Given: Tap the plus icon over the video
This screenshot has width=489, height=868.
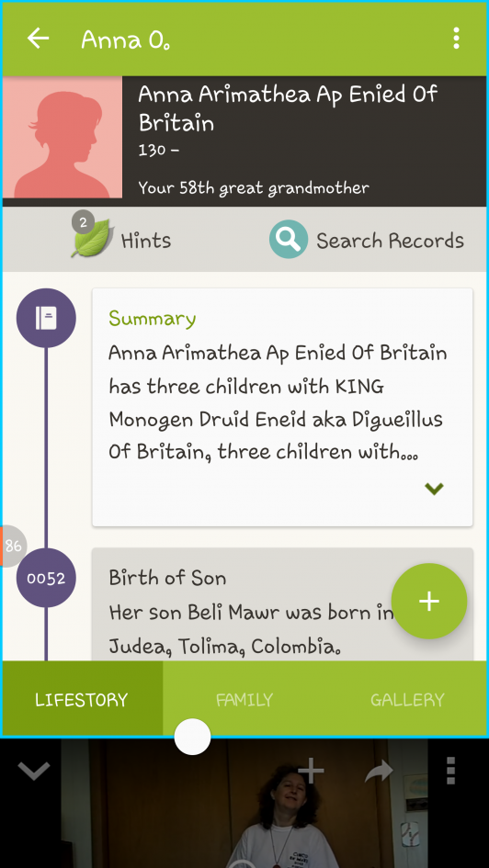Looking at the screenshot, I should [312, 770].
